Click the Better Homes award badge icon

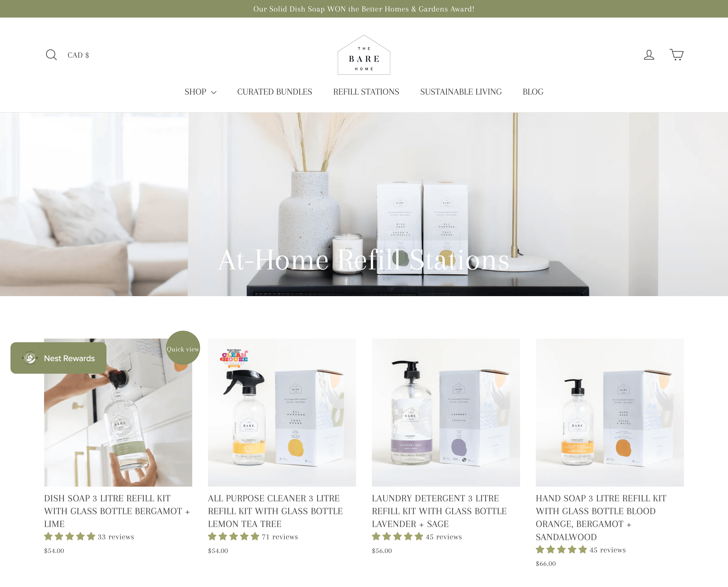point(236,359)
